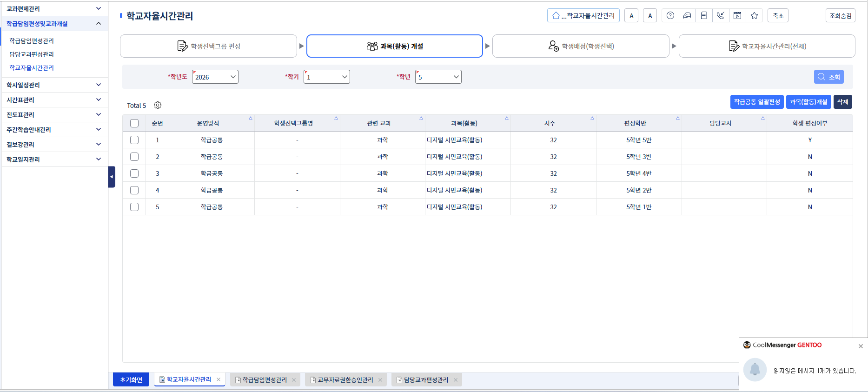This screenshot has height=392, width=868.
Task: Close the CoolMessenger notification popup
Action: (861, 346)
